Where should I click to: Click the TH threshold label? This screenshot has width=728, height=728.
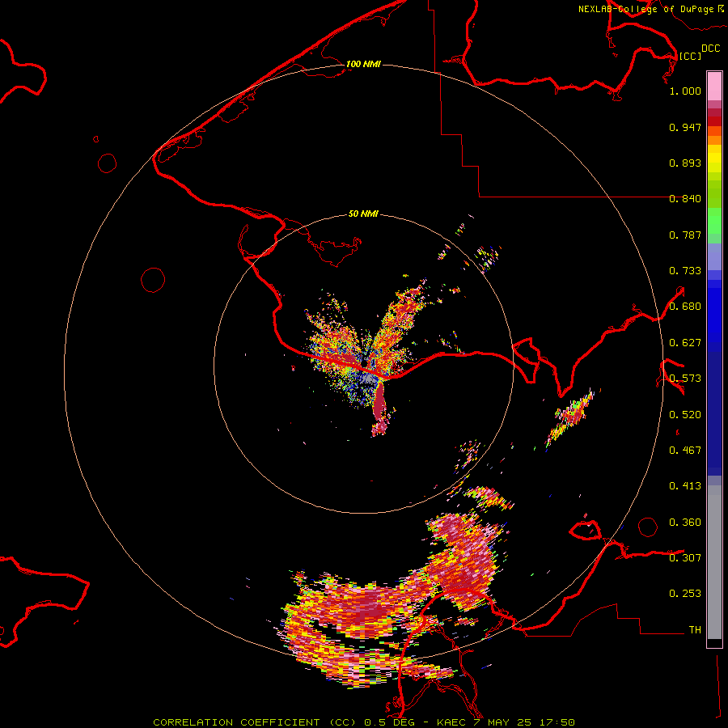(x=695, y=630)
